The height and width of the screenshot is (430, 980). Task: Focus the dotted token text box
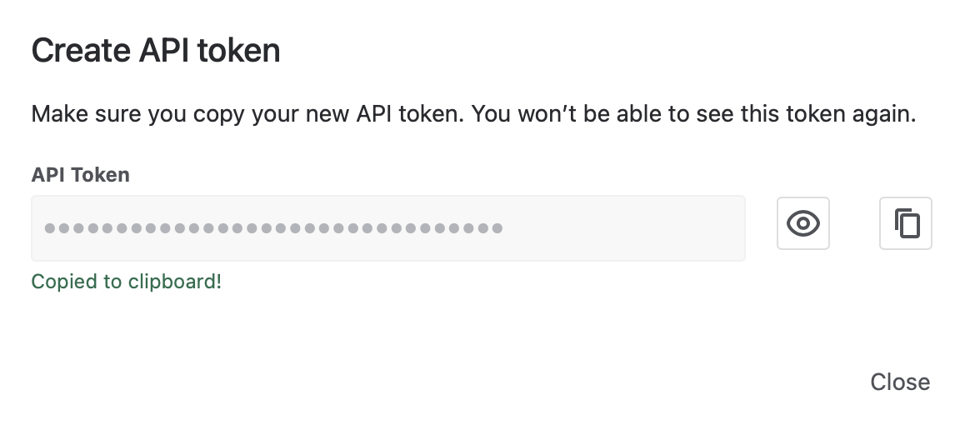(x=388, y=228)
